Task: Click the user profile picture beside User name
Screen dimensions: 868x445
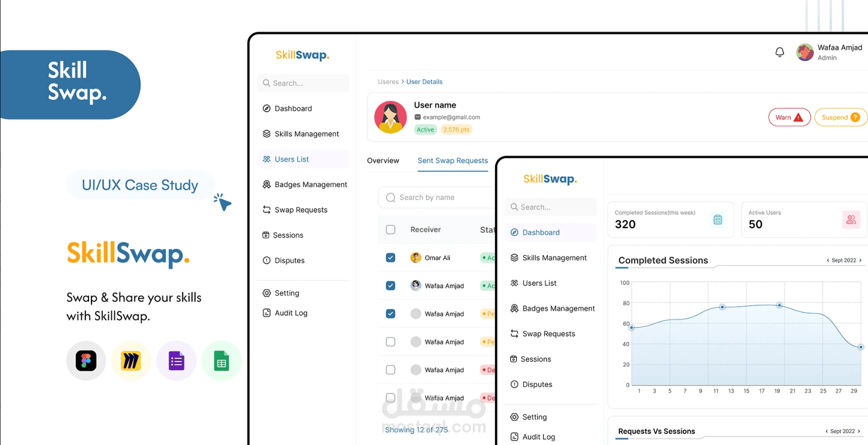Action: pos(390,117)
